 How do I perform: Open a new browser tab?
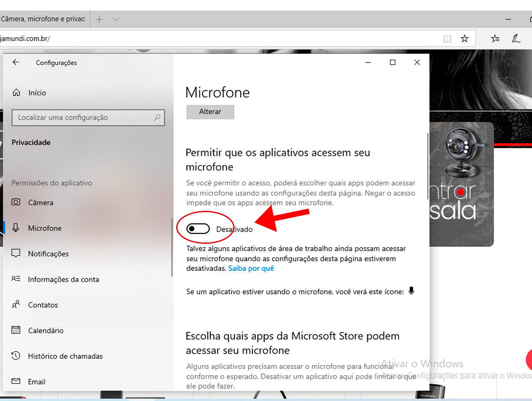pyautogui.click(x=99, y=19)
